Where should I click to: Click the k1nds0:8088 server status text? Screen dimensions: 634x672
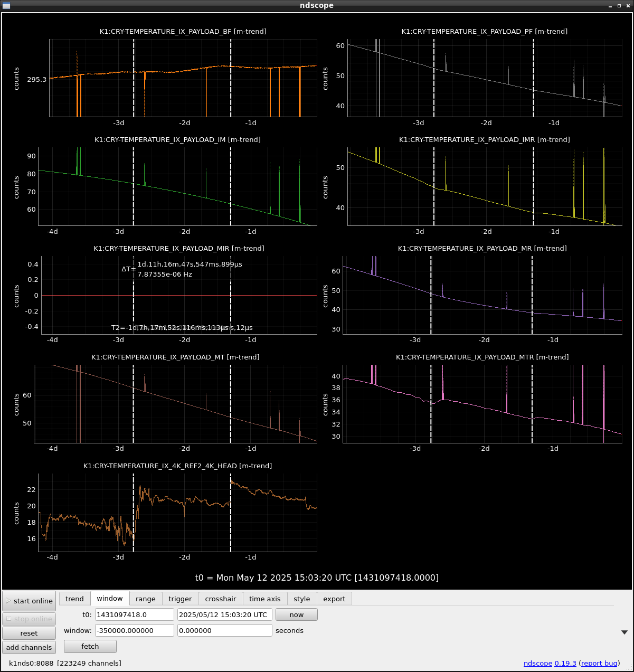point(31,663)
